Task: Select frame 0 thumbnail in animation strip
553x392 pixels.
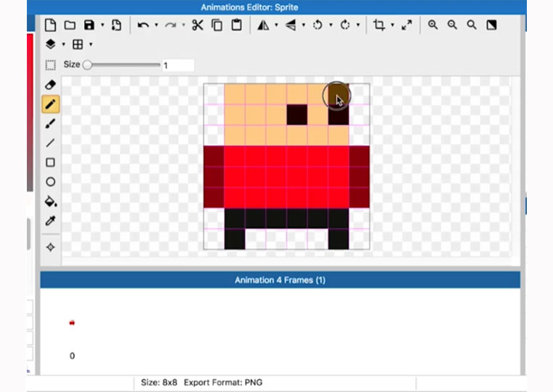Action: coord(72,322)
